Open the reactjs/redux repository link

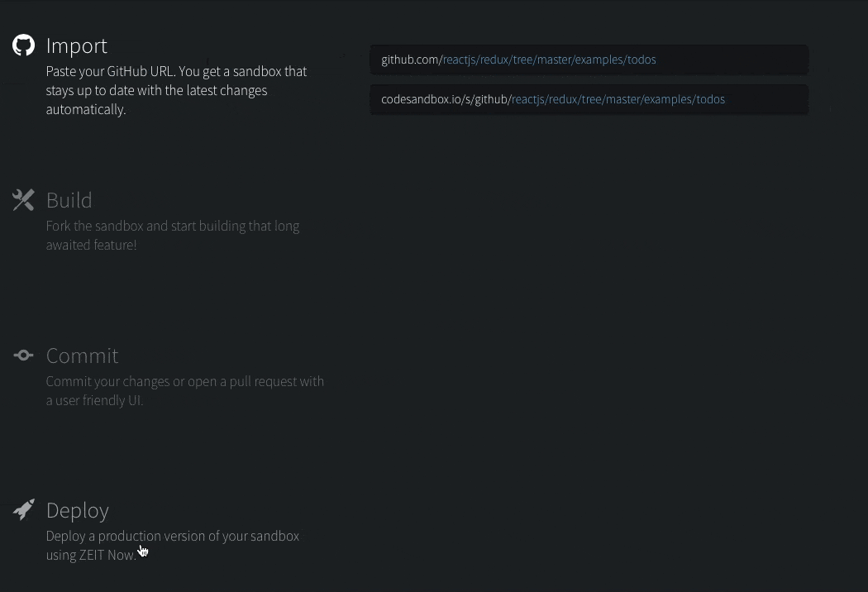[x=477, y=60]
